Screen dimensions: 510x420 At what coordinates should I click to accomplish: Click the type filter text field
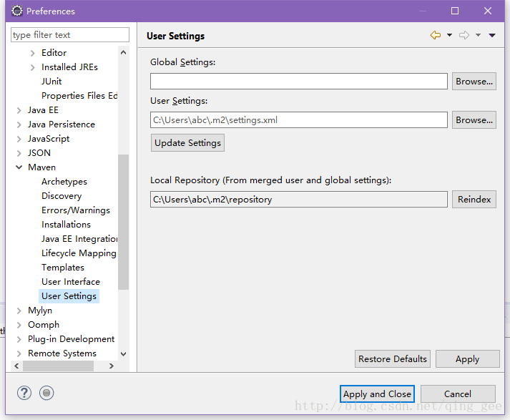pyautogui.click(x=70, y=35)
